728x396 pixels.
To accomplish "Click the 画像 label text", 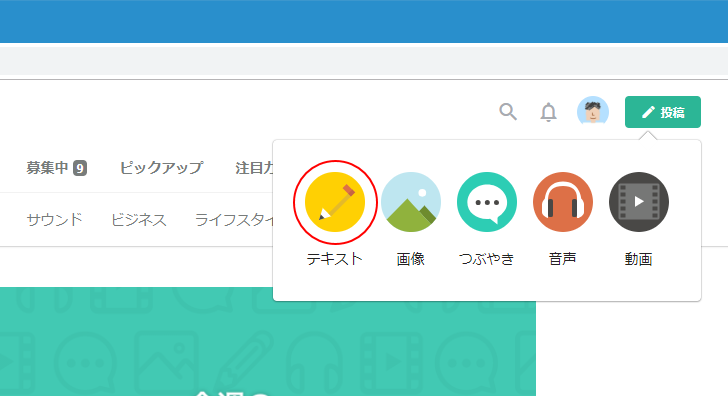I will (410, 259).
